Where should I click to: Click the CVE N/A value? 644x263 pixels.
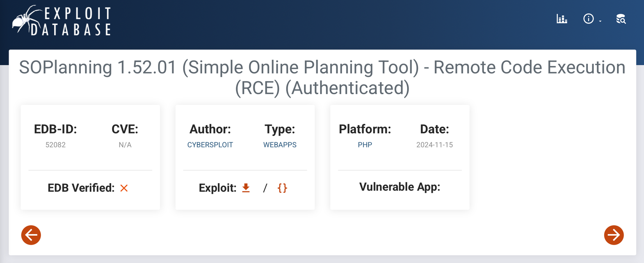coord(125,145)
